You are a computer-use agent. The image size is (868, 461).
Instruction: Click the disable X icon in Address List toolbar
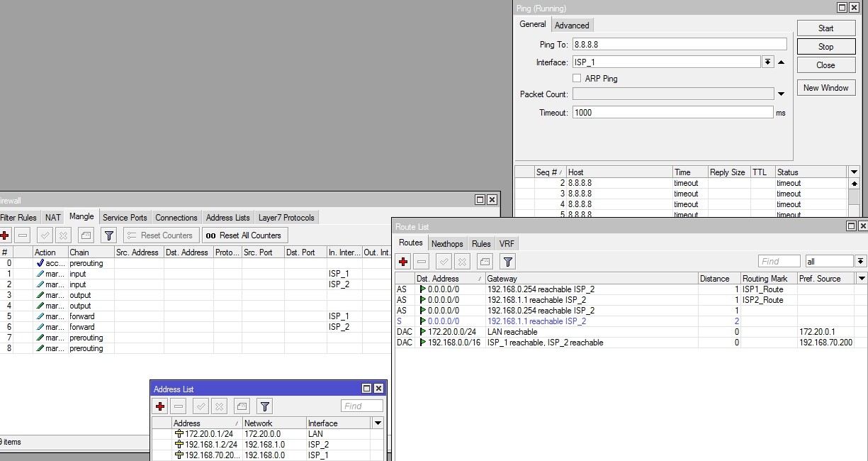pyautogui.click(x=219, y=406)
